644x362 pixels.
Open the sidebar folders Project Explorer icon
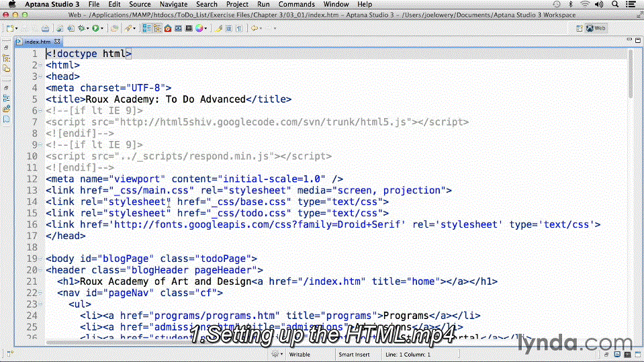point(6,69)
